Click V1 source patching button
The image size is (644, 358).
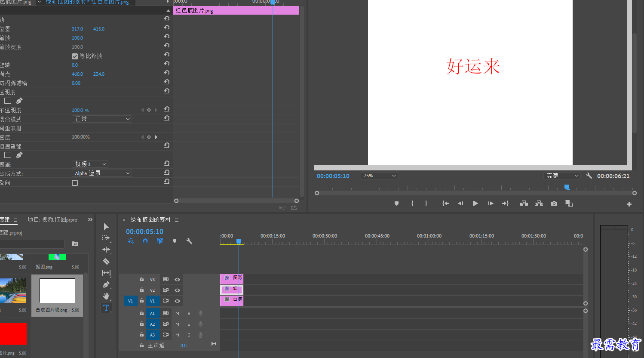[131, 301]
